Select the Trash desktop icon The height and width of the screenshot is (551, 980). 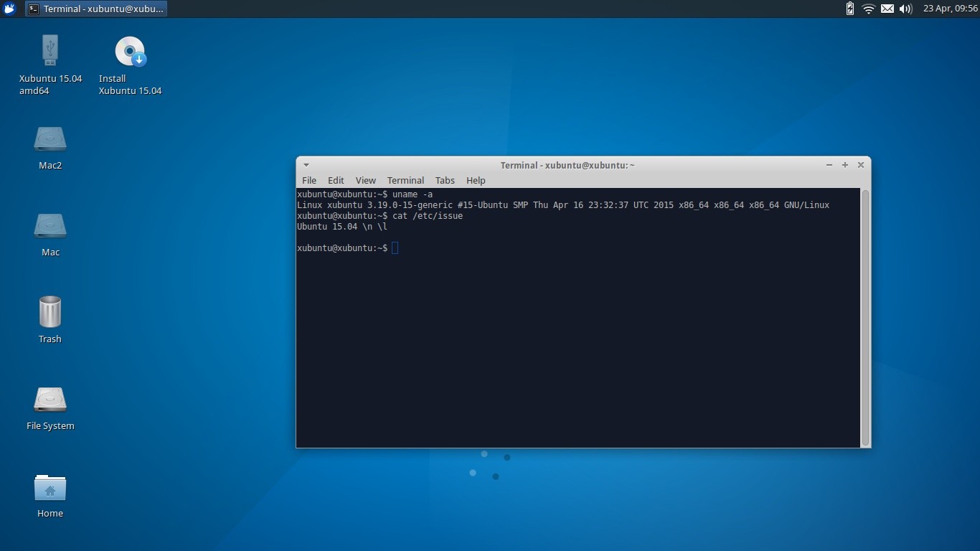click(50, 312)
